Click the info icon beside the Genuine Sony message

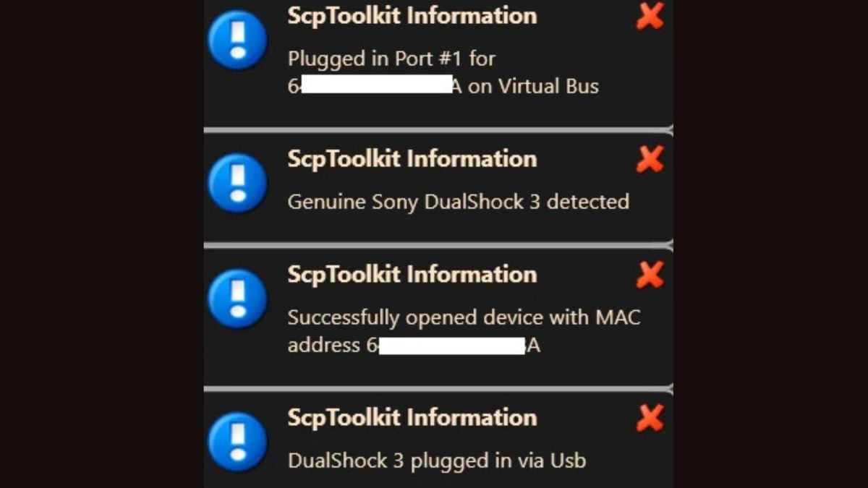coord(238,183)
